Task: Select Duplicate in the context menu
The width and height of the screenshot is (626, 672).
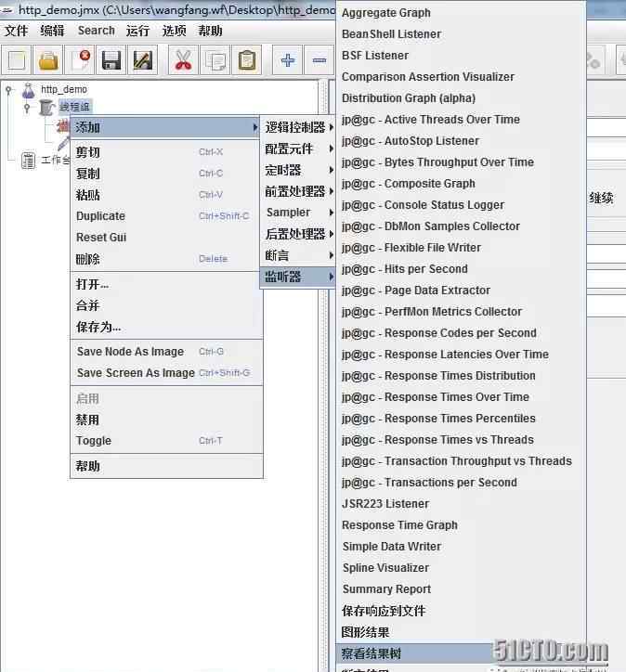Action: [x=166, y=216]
